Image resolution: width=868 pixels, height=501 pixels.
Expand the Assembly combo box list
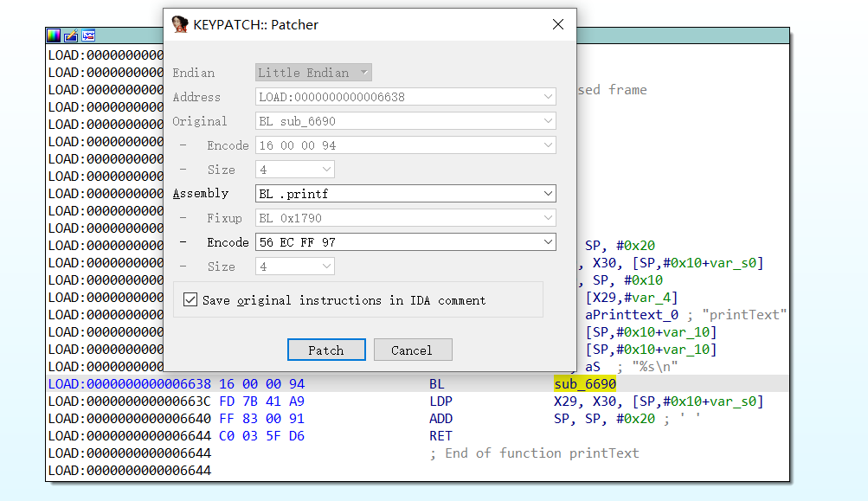[x=547, y=194]
